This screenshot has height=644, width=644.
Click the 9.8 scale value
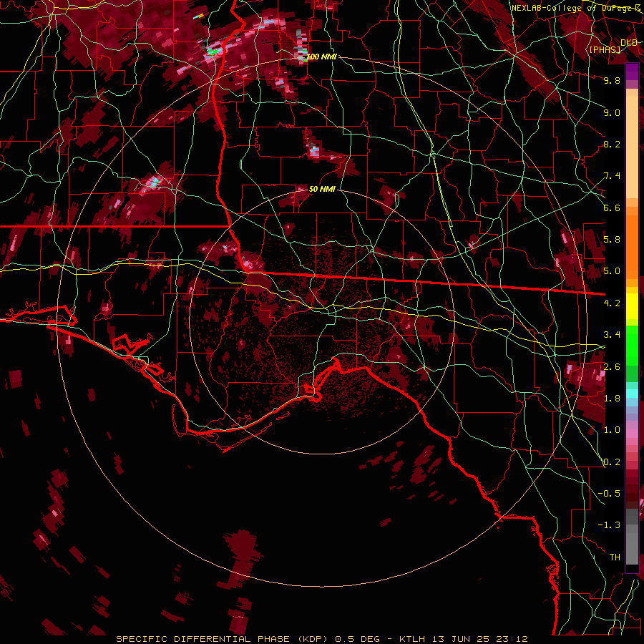[x=612, y=80]
